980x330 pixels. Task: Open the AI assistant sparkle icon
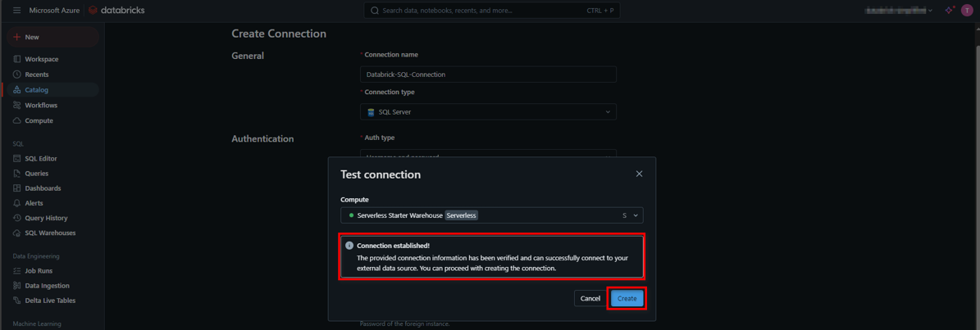pyautogui.click(x=949, y=11)
